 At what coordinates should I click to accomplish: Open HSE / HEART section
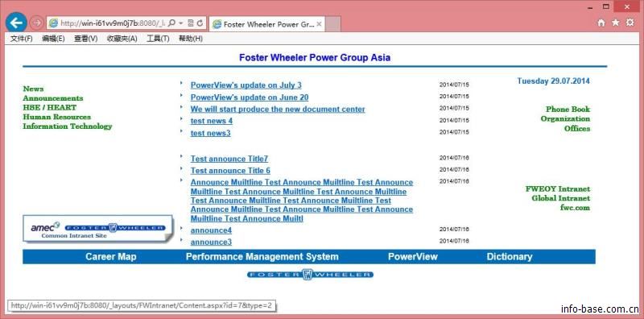50,108
